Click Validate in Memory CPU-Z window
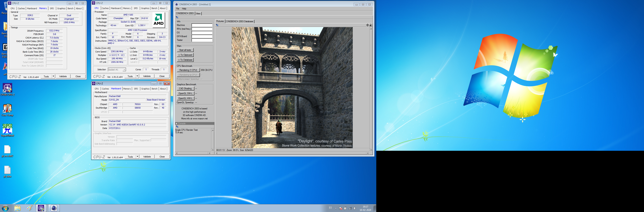This screenshot has width=644, height=212. click(63, 76)
